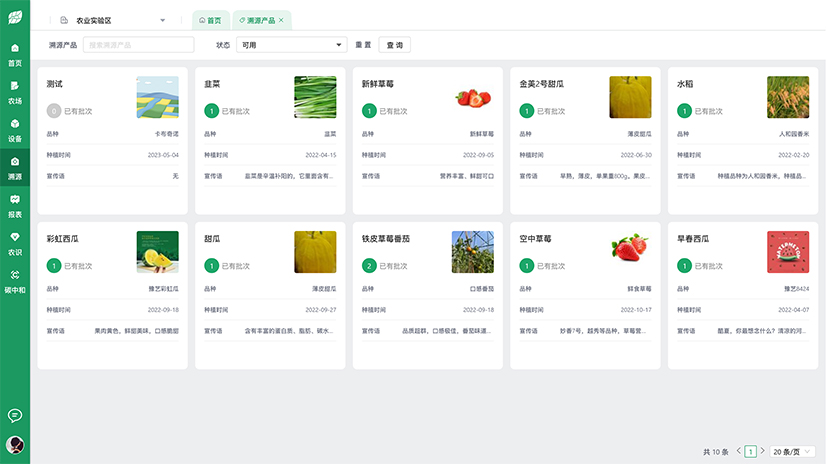
Task: Select the 溯源产品 tab
Action: 256,20
